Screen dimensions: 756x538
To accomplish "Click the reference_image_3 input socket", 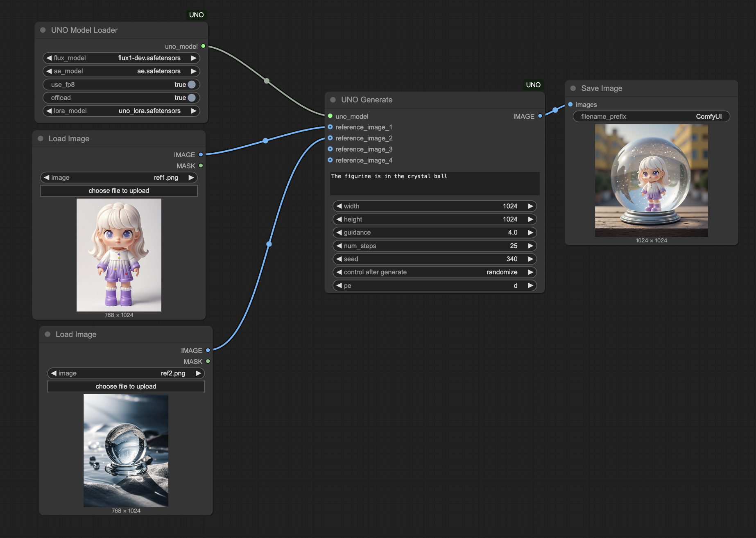I will (x=330, y=149).
